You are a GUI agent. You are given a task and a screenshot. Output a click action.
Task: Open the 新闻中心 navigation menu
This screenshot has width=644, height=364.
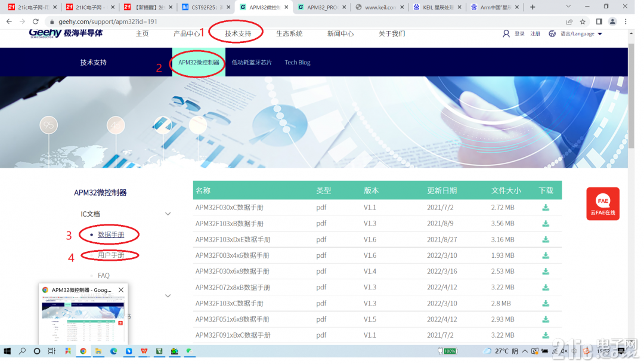340,33
